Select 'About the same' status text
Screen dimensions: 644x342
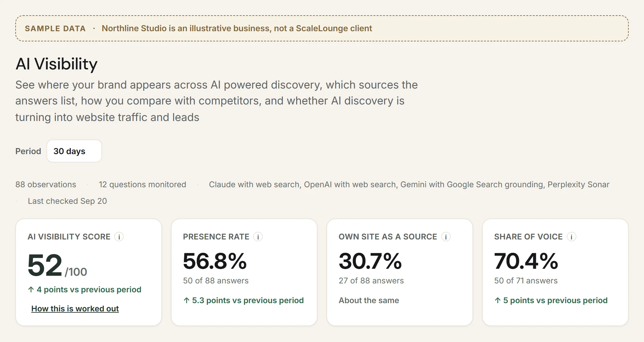click(x=369, y=300)
